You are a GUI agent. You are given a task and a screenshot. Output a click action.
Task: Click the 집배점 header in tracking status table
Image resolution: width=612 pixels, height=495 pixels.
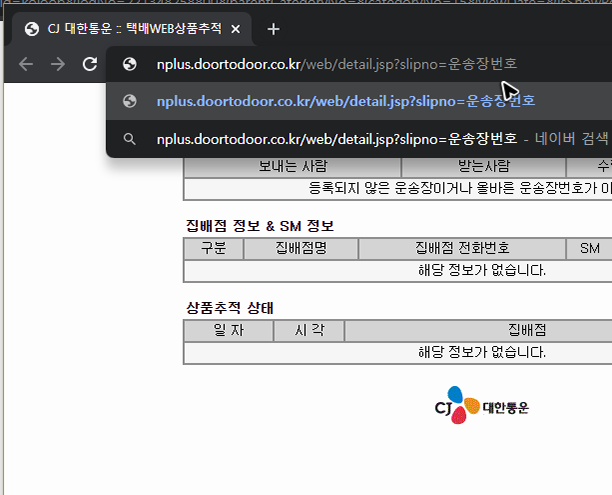pos(527,331)
